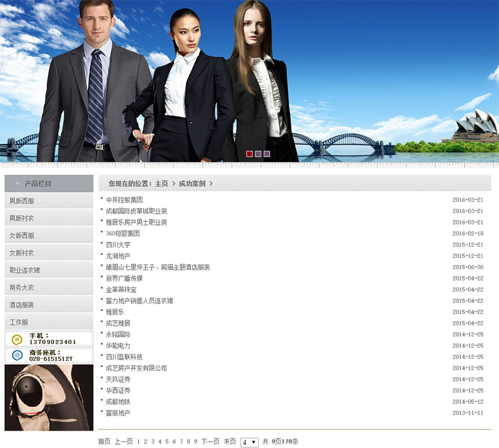Switch to the third carousel slide dot
Image resolution: width=499 pixels, height=448 pixels.
pos(267,154)
